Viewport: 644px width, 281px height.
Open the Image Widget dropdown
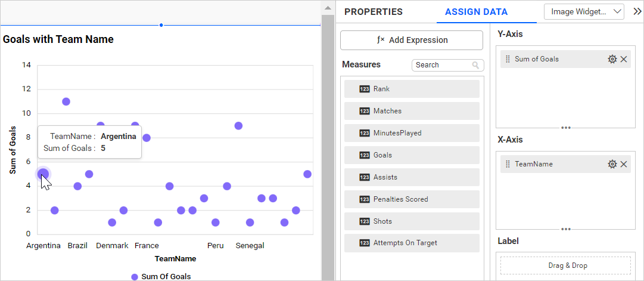(x=584, y=11)
